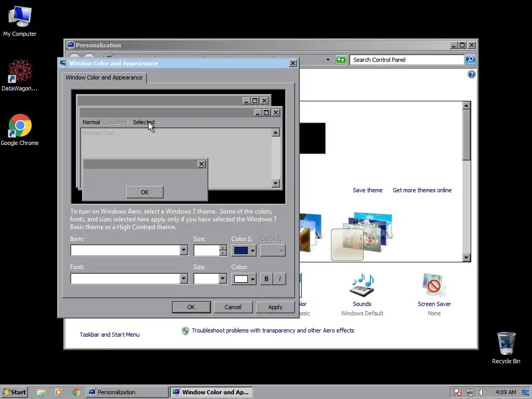532x399 pixels.
Task: Click Selected in the preview menu
Action: click(143, 122)
